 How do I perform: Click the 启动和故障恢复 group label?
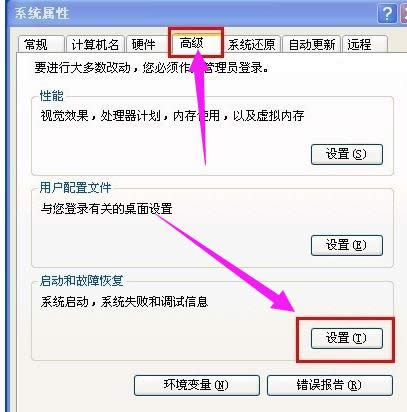click(81, 280)
